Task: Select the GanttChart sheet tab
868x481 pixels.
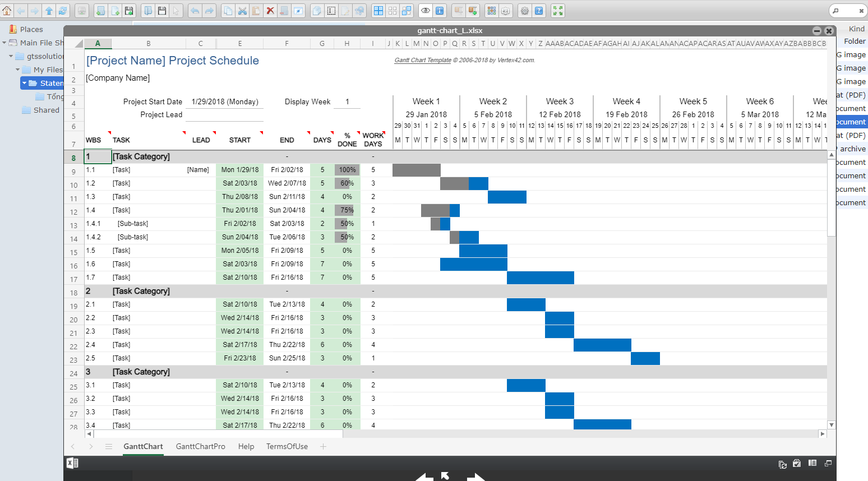Action: pyautogui.click(x=143, y=446)
